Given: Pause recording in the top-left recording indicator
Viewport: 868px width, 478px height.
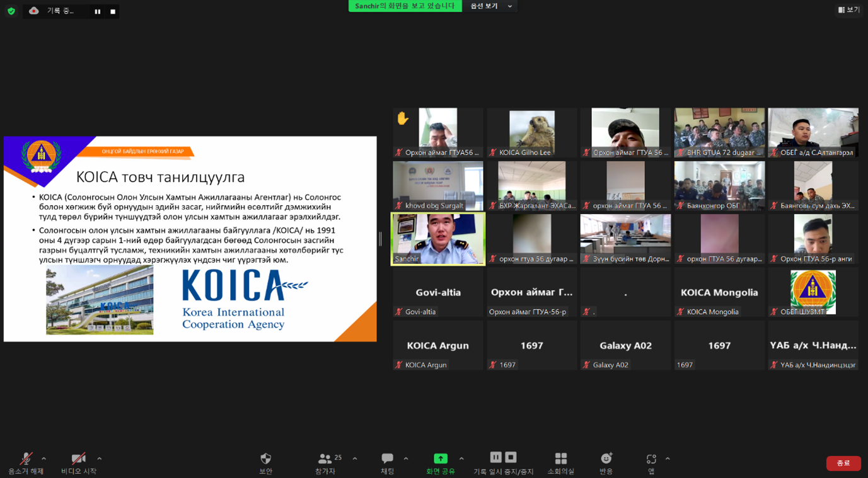Looking at the screenshot, I should [x=97, y=11].
